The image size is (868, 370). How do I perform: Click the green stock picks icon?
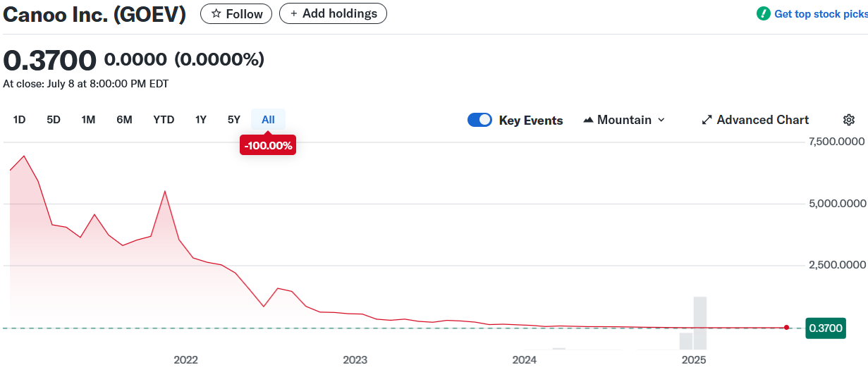tap(764, 14)
